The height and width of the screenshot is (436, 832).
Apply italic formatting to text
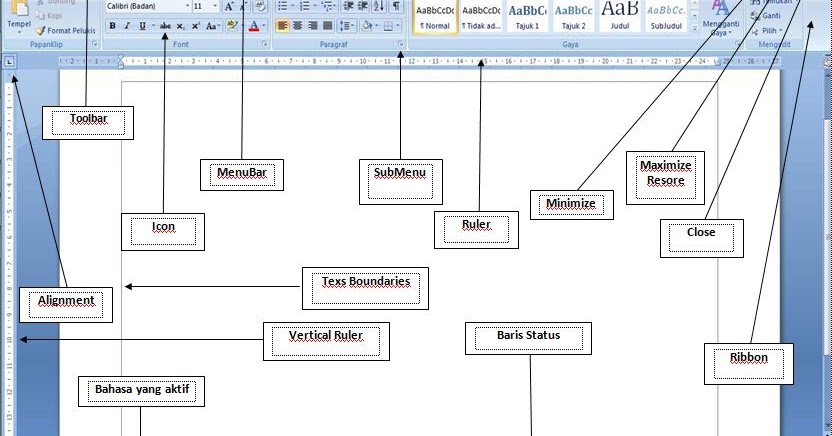click(x=127, y=26)
